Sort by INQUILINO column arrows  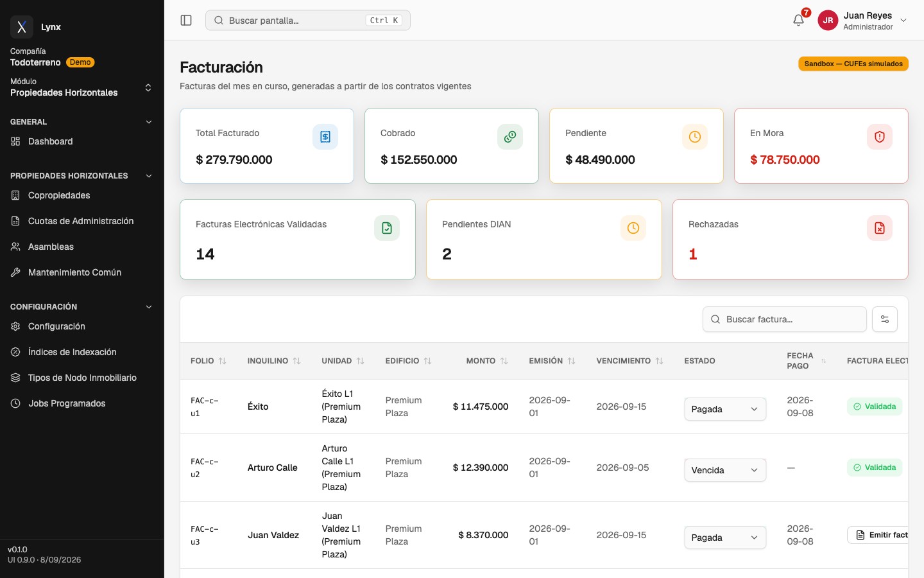click(296, 361)
